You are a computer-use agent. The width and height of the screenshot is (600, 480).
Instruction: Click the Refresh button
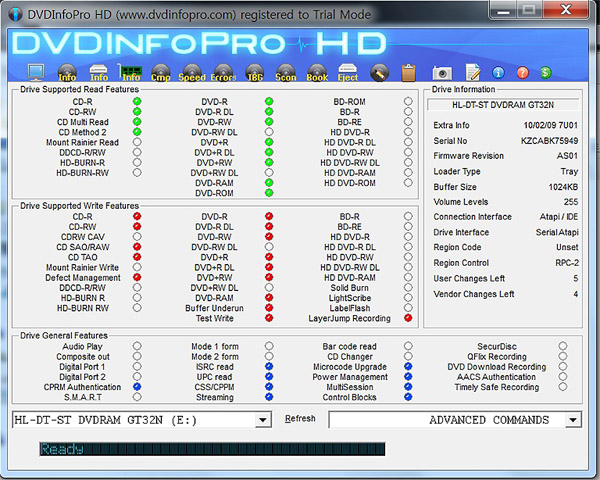[x=300, y=419]
